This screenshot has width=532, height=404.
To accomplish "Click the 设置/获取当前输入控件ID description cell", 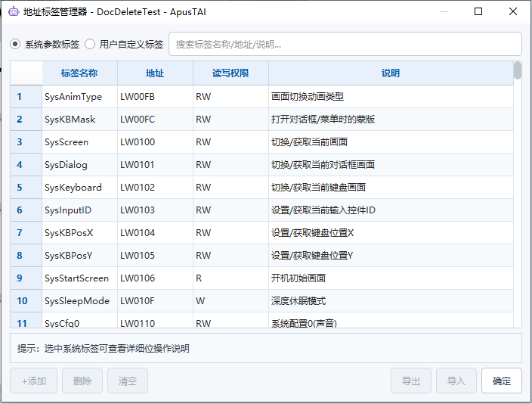I will tap(391, 210).
